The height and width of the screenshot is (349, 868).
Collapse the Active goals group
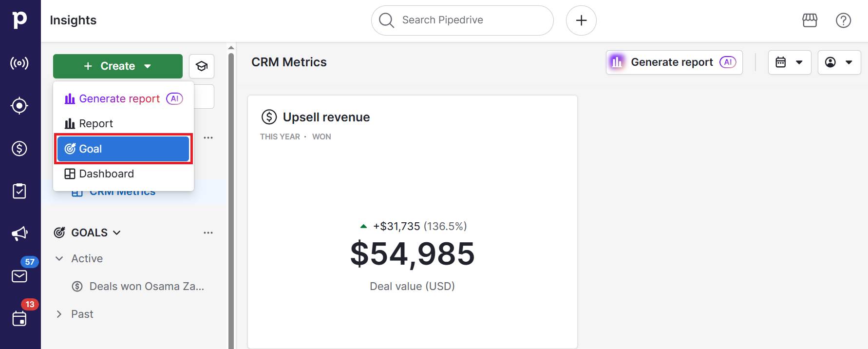(59, 258)
